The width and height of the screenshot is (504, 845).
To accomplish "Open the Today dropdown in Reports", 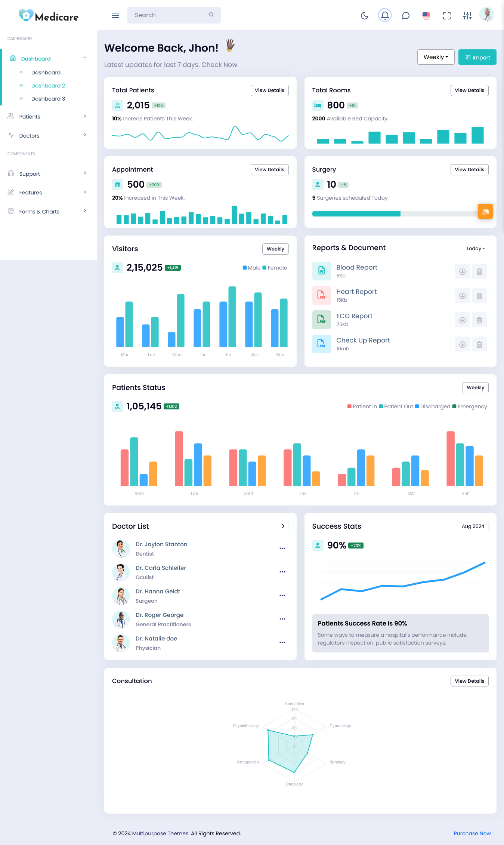I will 475,249.
